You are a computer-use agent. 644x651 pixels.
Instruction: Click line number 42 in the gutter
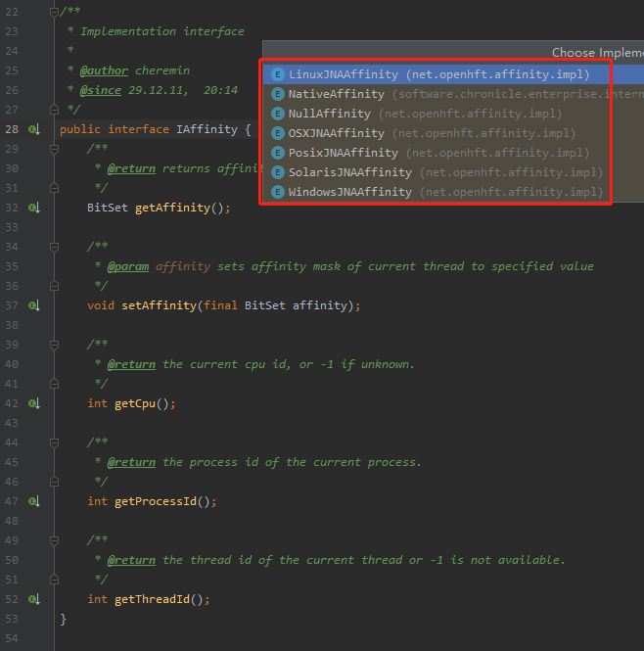[x=12, y=403]
